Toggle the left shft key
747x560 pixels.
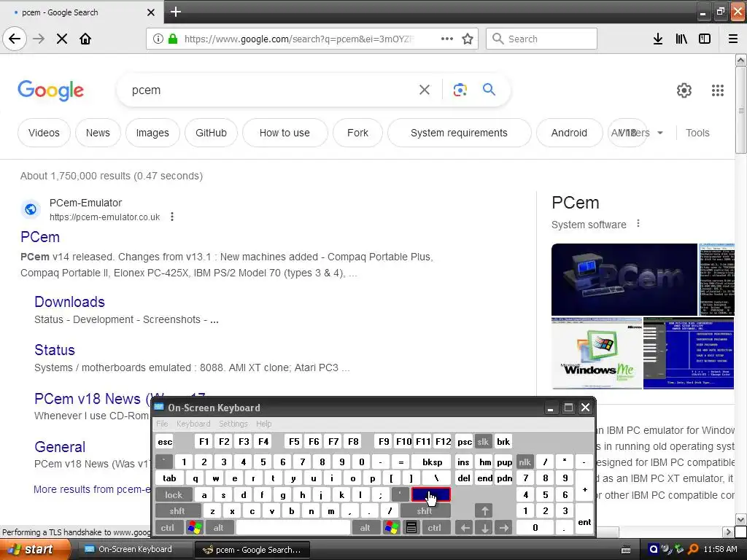click(177, 511)
